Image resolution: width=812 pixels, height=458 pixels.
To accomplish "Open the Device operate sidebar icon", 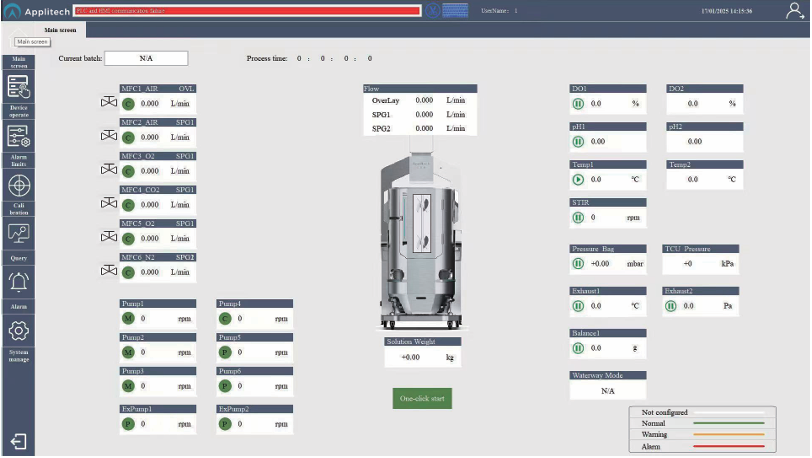I will [19, 87].
